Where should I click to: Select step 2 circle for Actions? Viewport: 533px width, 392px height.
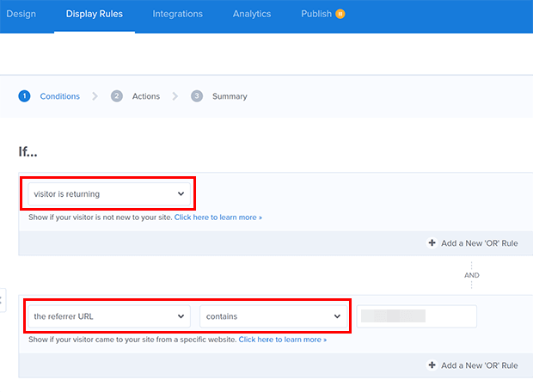[117, 96]
